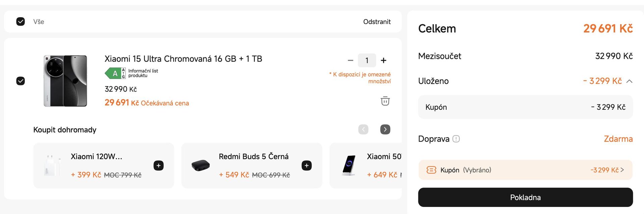Uncheck the Vše select-all checkbox
The width and height of the screenshot is (644, 214).
coord(20,21)
